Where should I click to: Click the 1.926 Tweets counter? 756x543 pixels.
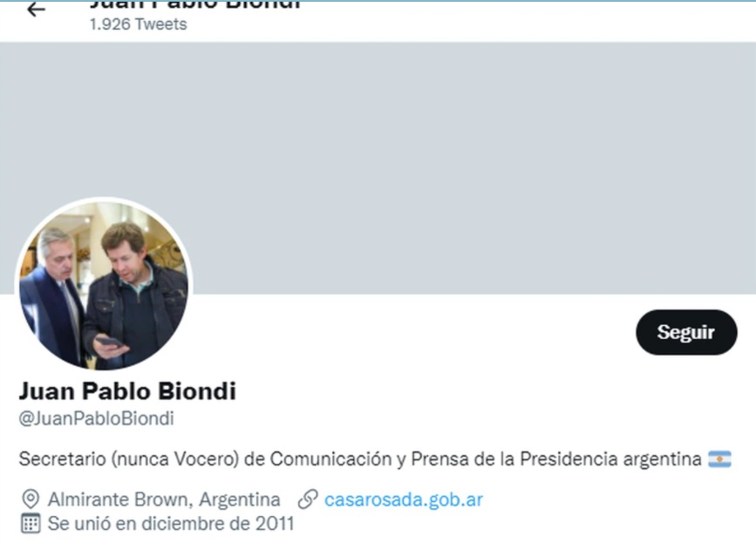[139, 24]
